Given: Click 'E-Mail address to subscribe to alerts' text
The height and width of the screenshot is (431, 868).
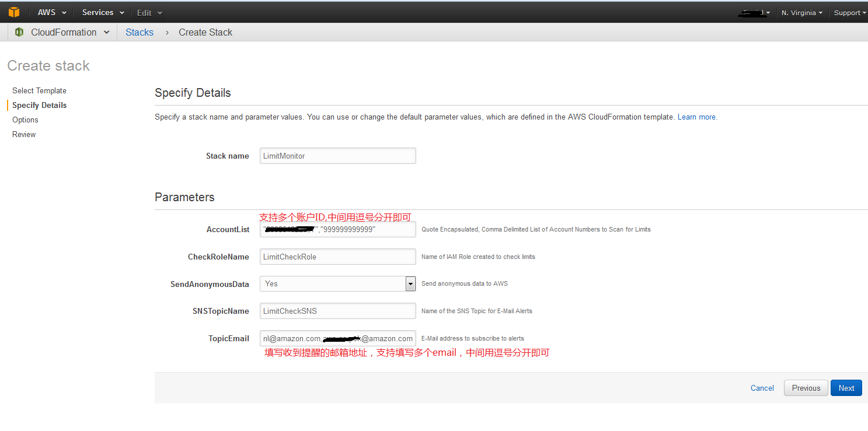Looking at the screenshot, I should [x=473, y=338].
